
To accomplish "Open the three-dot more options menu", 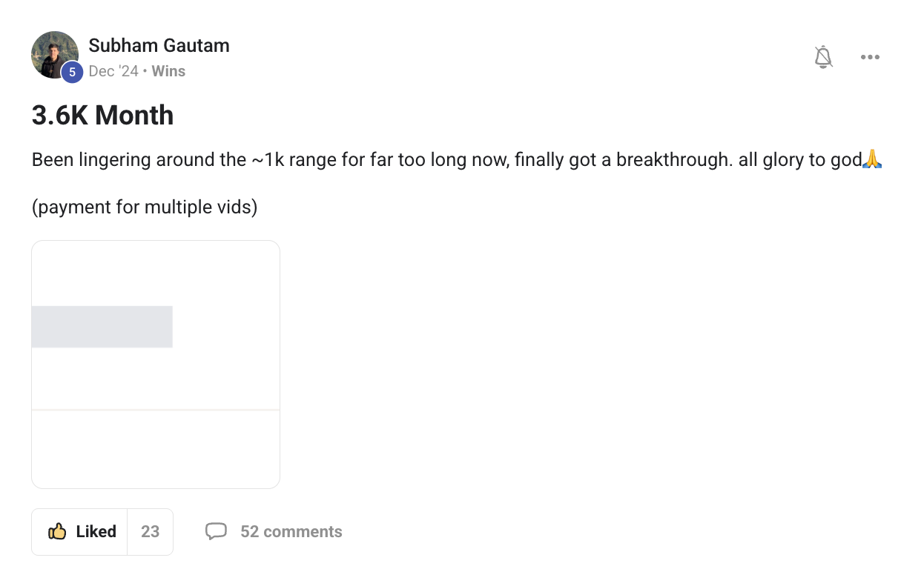I will (870, 57).
